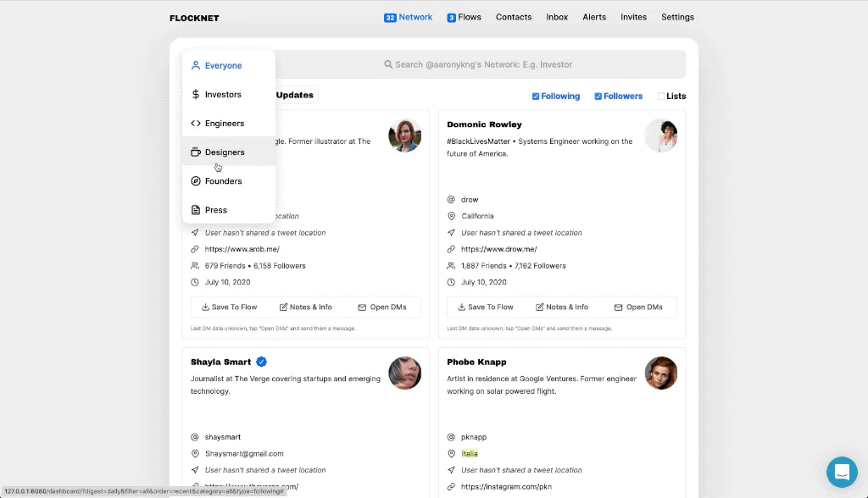The width and height of the screenshot is (868, 498).
Task: Click the compass icon beside Founders
Action: pyautogui.click(x=196, y=181)
